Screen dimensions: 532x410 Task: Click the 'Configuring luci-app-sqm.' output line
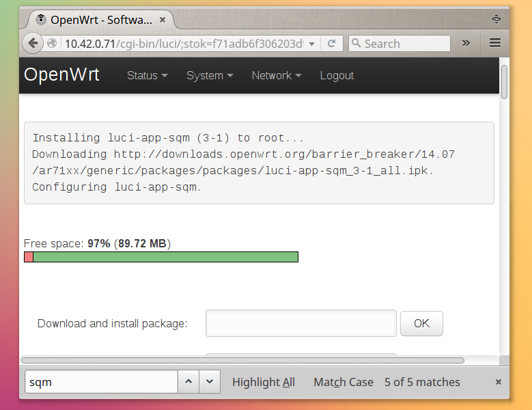coord(117,187)
